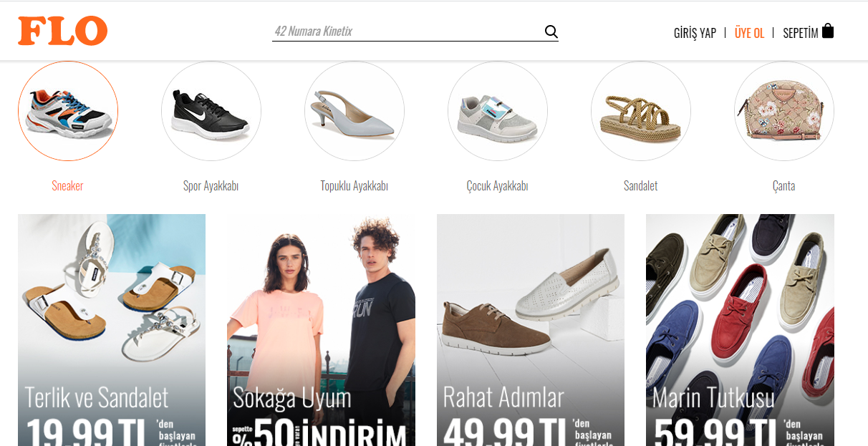Focus the 42 Numara Kinetix search field
Image resolution: width=868 pixels, height=446 pixels.
tap(405, 31)
